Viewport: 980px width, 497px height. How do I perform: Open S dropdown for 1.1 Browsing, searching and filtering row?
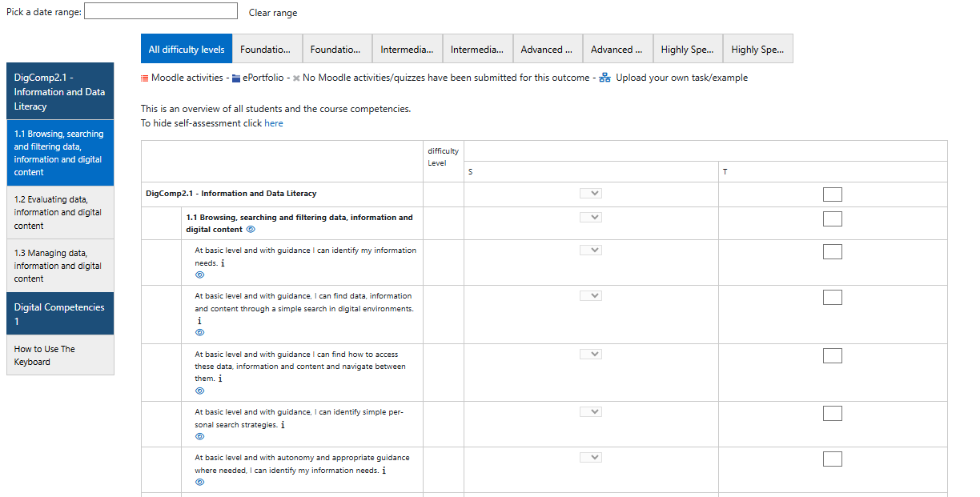[591, 217]
